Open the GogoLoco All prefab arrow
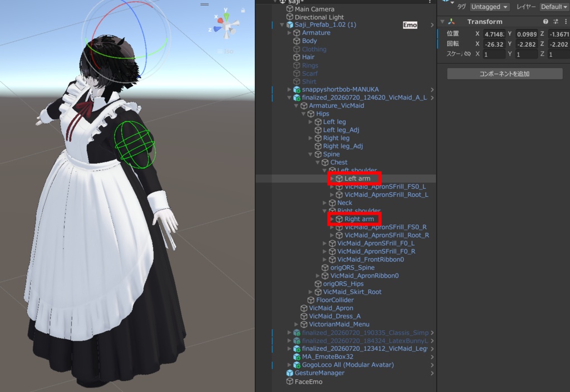Image resolution: width=570 pixels, height=392 pixels. tap(432, 365)
